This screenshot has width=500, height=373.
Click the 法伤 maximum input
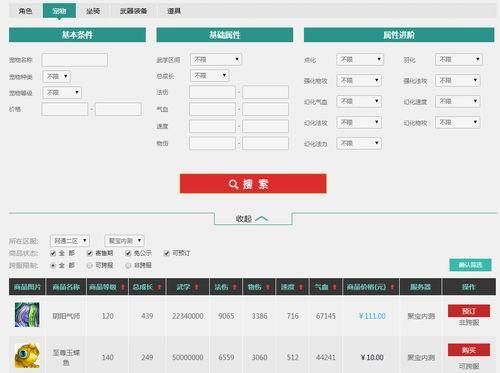click(x=265, y=92)
